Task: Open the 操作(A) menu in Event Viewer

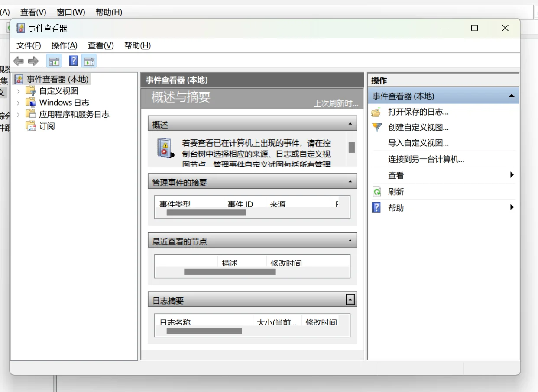Action: coord(64,45)
